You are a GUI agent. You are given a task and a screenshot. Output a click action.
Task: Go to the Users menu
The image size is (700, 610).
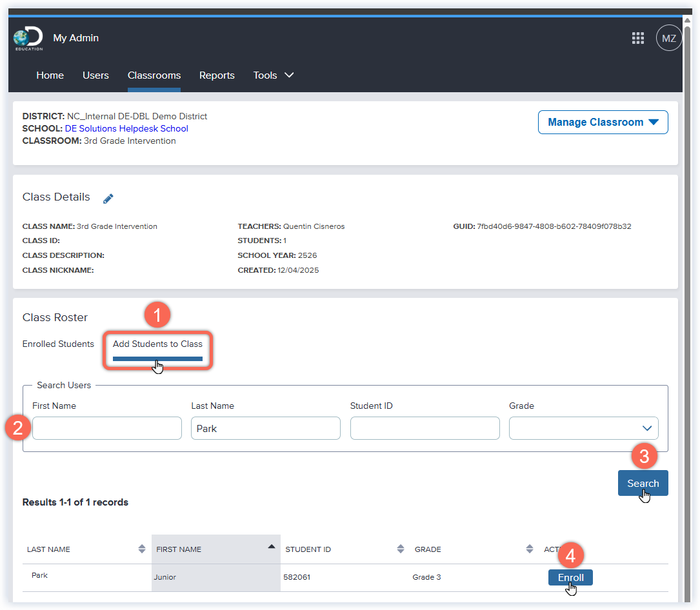95,75
